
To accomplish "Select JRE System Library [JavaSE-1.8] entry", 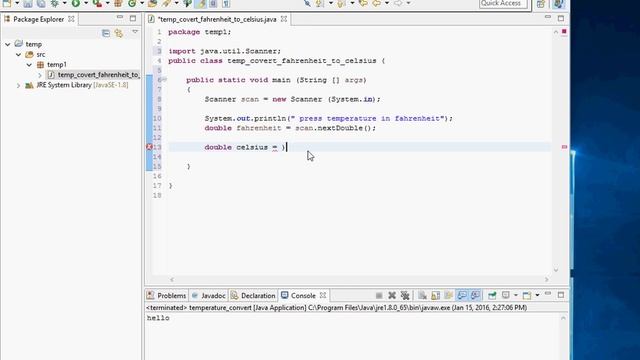I will click(82, 85).
